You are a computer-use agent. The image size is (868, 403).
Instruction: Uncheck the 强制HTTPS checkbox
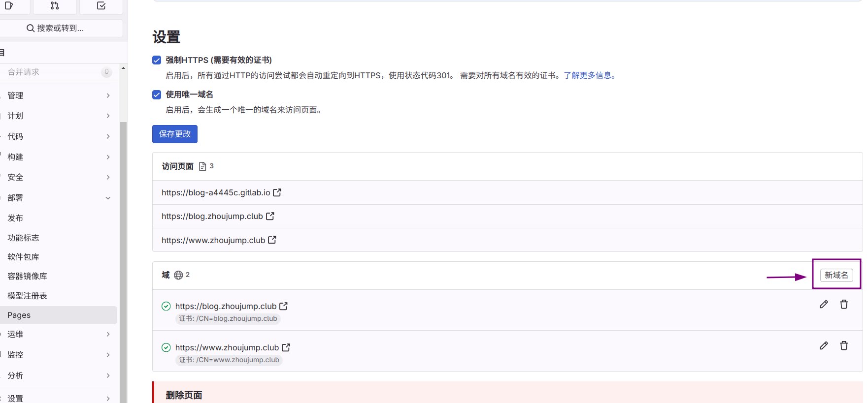coord(157,60)
